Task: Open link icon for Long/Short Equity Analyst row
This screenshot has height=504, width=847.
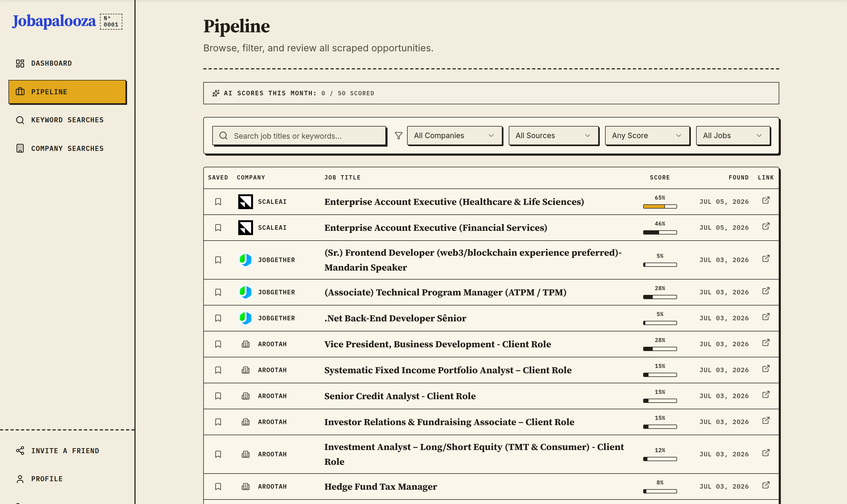Action: [x=766, y=453]
